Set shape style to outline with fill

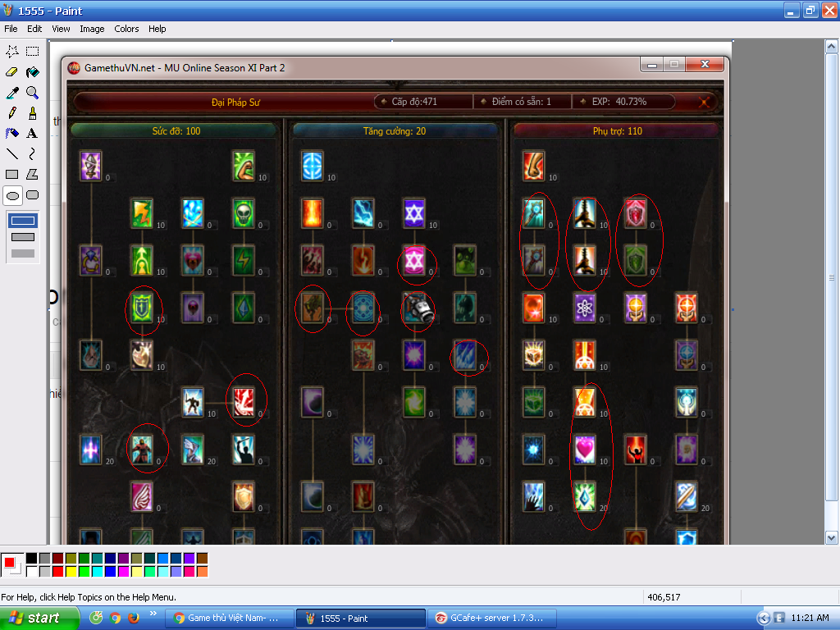tap(23, 237)
